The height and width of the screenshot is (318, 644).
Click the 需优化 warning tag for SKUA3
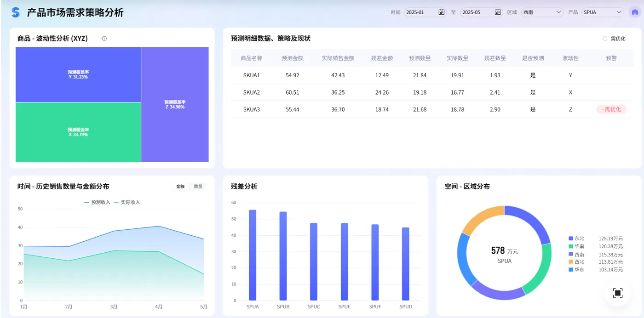tap(611, 109)
